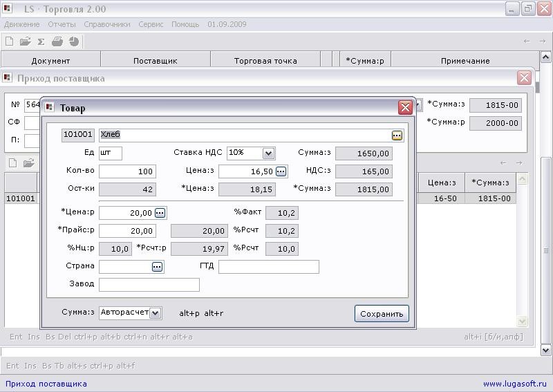Click the sigma sum icon

41,42
